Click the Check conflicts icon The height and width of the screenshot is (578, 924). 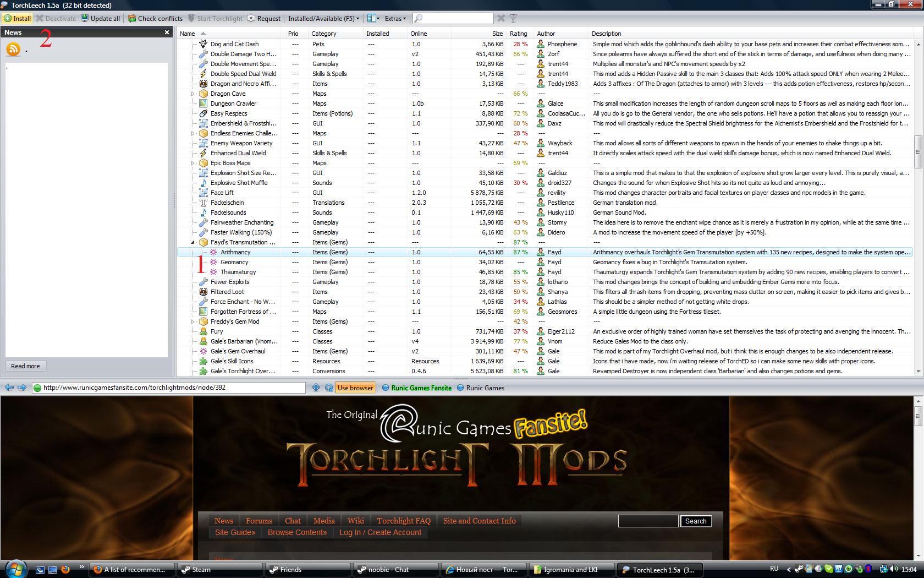(132, 18)
